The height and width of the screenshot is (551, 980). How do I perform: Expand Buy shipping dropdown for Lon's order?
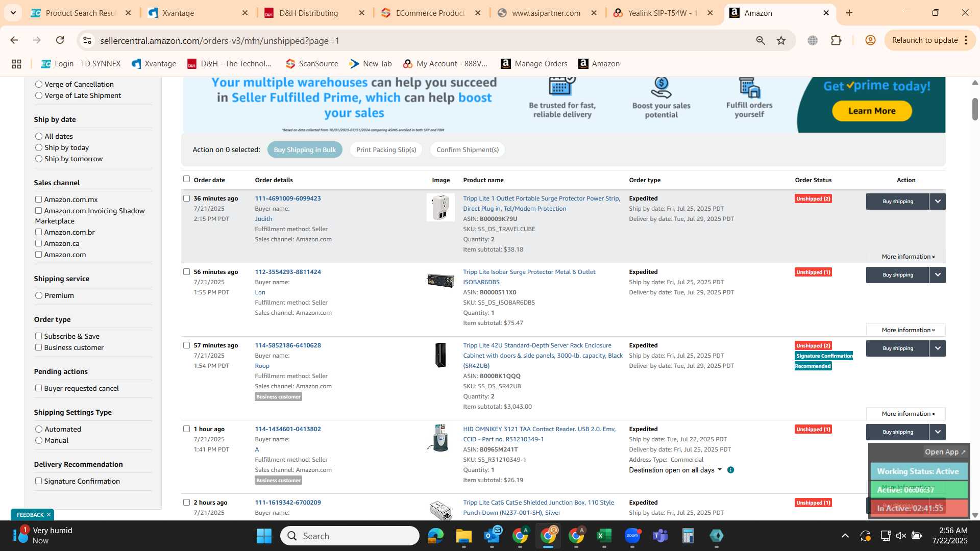938,275
